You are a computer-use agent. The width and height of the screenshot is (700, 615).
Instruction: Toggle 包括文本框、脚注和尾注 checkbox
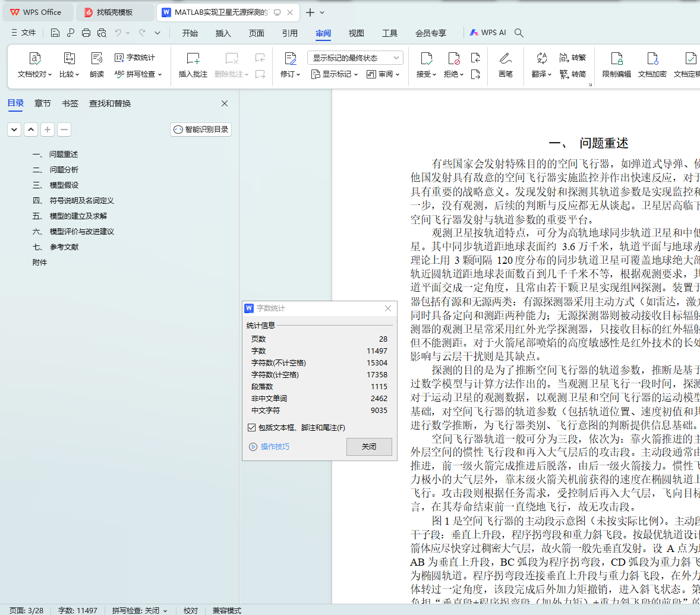(x=252, y=428)
